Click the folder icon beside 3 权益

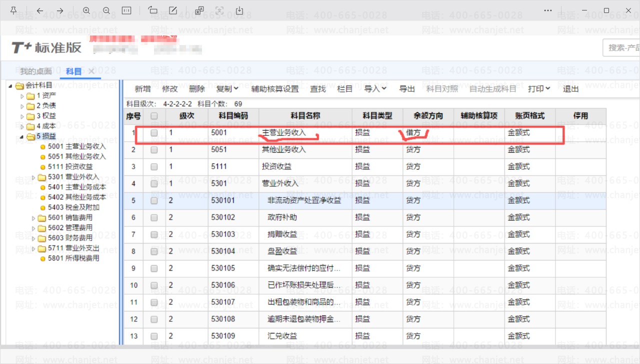(x=30, y=116)
